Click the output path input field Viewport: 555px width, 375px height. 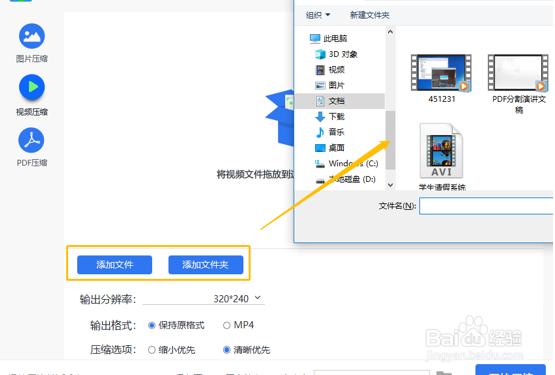(372, 373)
